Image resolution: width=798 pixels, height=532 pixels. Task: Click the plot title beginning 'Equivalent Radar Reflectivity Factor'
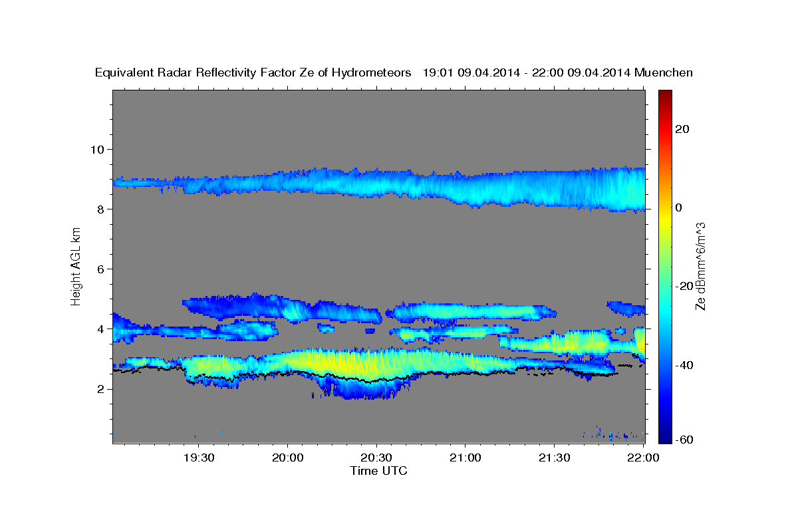pyautogui.click(x=394, y=72)
